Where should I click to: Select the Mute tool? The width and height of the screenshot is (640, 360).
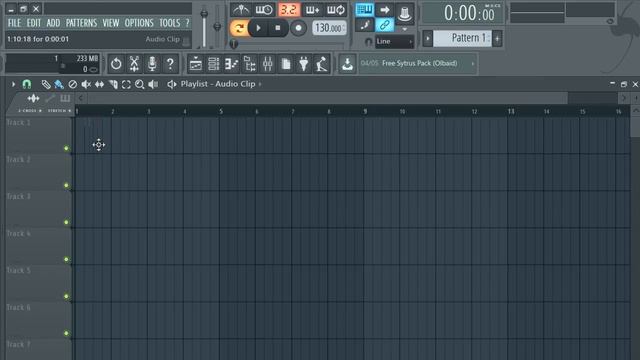(x=86, y=84)
